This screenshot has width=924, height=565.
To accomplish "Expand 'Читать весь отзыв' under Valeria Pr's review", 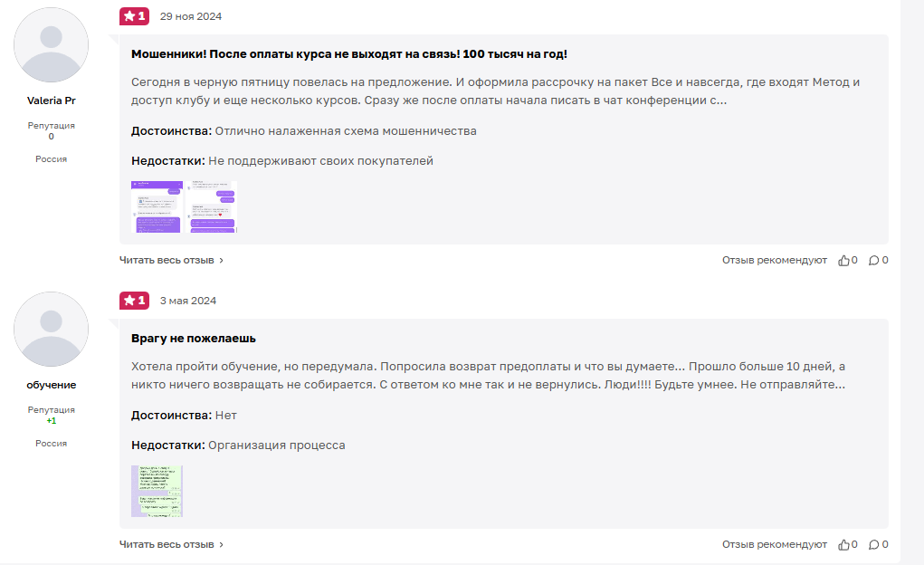I will (x=170, y=261).
